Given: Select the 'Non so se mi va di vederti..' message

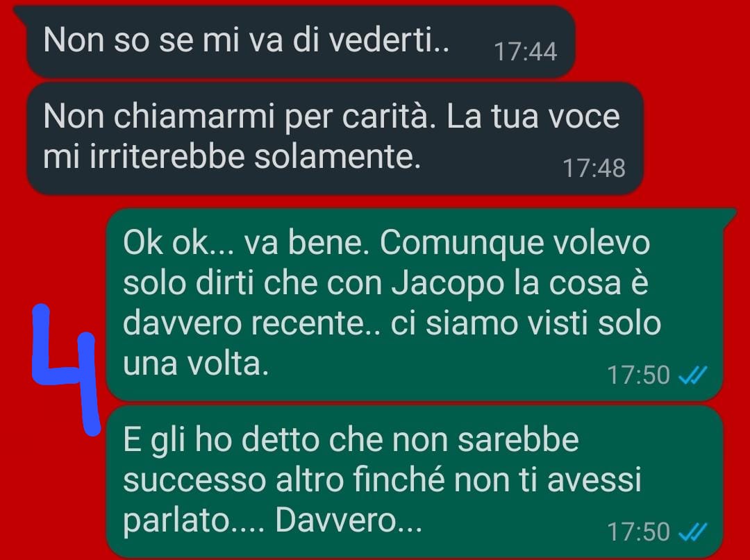Looking at the screenshot, I should (300, 42).
